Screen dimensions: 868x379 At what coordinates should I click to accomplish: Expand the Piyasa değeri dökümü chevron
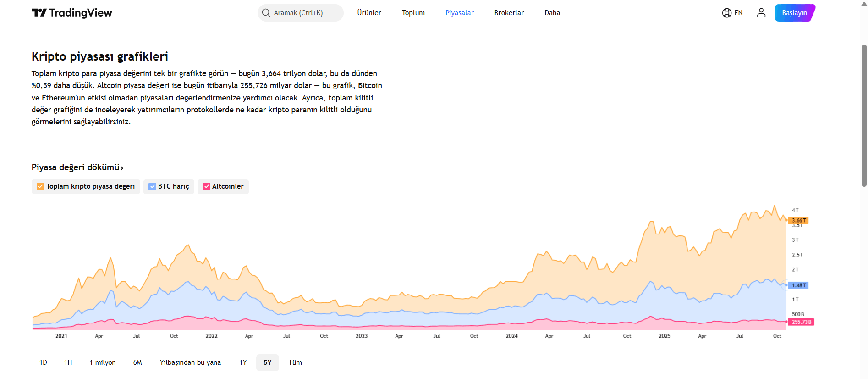pyautogui.click(x=122, y=168)
